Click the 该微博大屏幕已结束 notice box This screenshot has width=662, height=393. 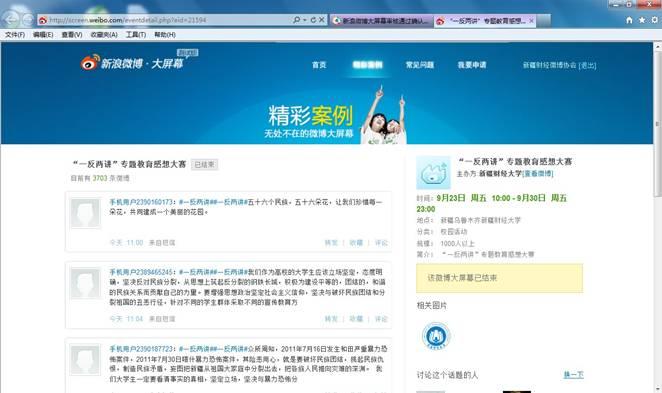[499, 278]
